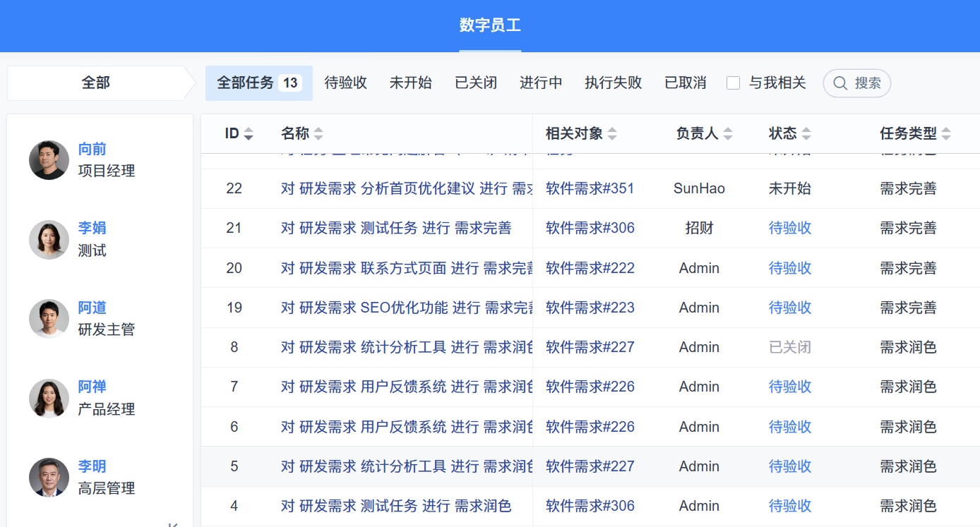Open employee name link 向前
The height and width of the screenshot is (527, 980).
tap(92, 149)
